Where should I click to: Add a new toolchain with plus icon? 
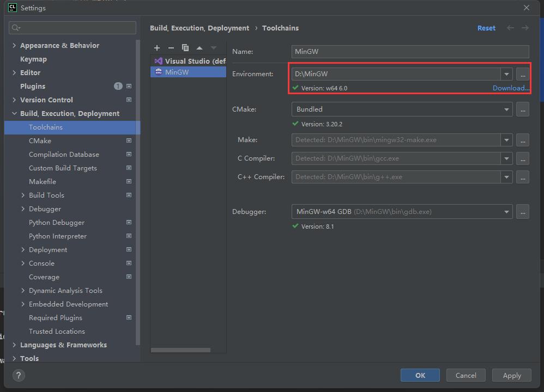157,48
